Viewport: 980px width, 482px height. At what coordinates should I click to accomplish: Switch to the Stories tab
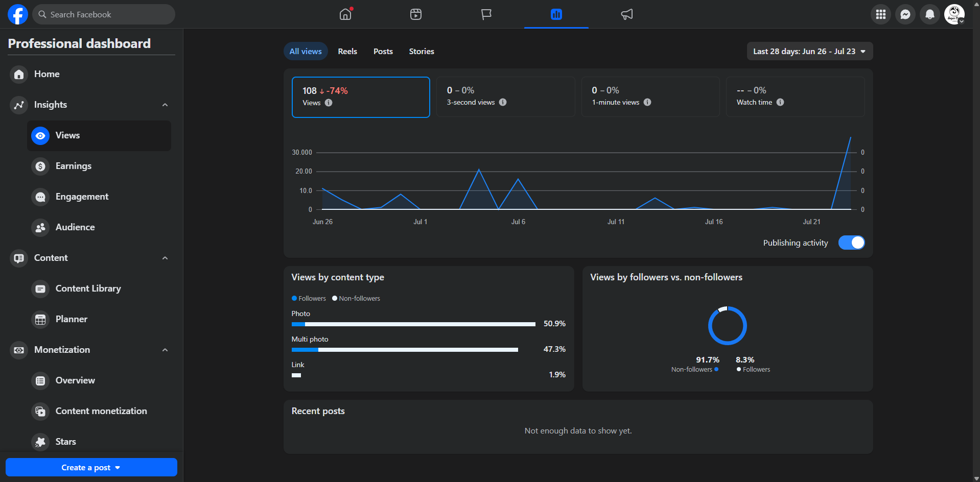(x=422, y=51)
